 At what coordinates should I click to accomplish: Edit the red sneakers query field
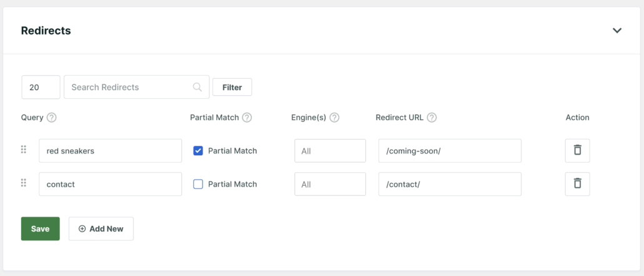(x=110, y=151)
